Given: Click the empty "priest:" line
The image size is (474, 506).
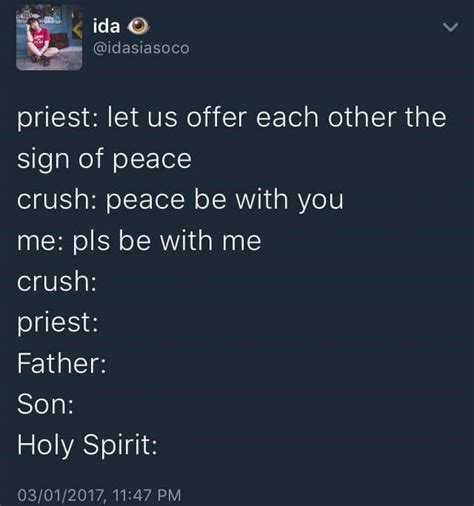Looking at the screenshot, I should 58,323.
